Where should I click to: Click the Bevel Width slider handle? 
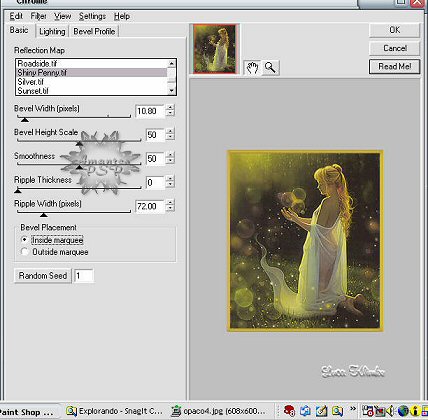click(25, 119)
